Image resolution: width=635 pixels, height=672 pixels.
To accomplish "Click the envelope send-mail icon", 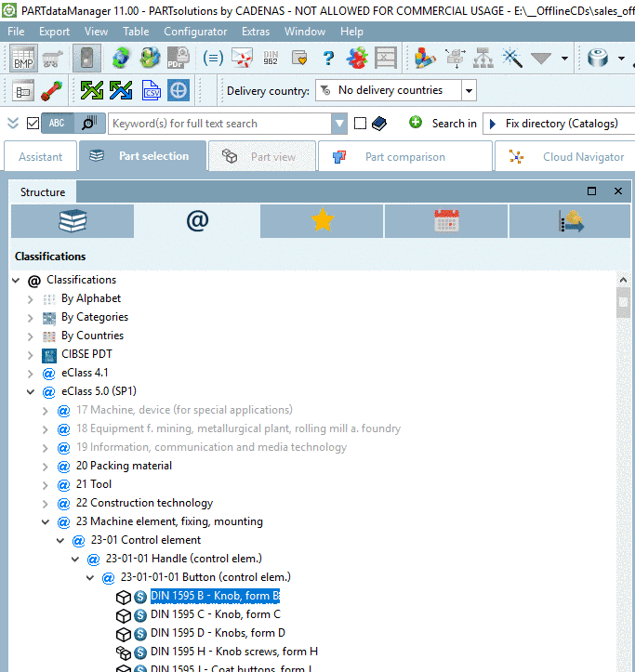I will tap(243, 58).
